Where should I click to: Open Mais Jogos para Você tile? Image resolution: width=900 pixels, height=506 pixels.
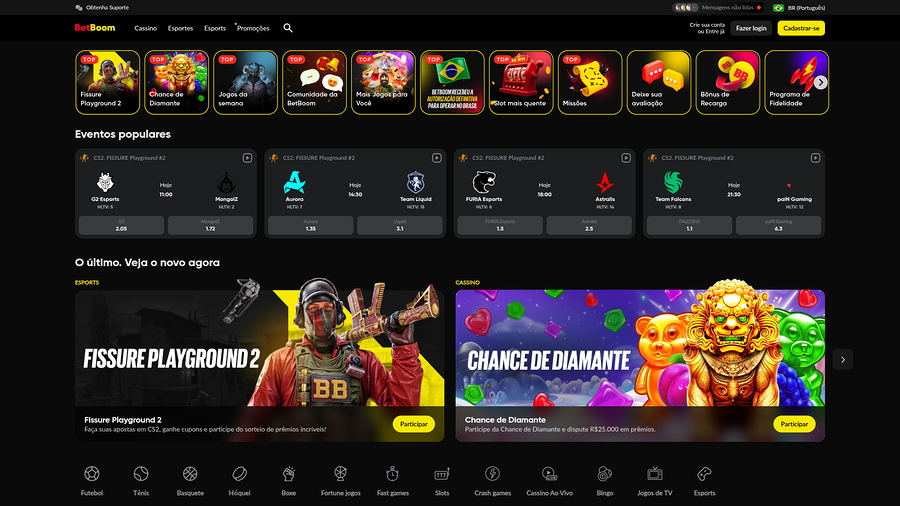tap(383, 83)
